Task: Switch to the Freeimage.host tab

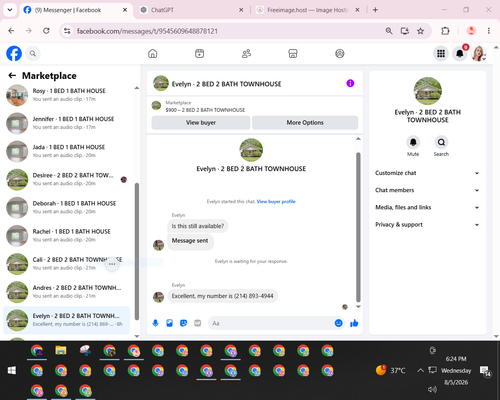Action: point(307,10)
